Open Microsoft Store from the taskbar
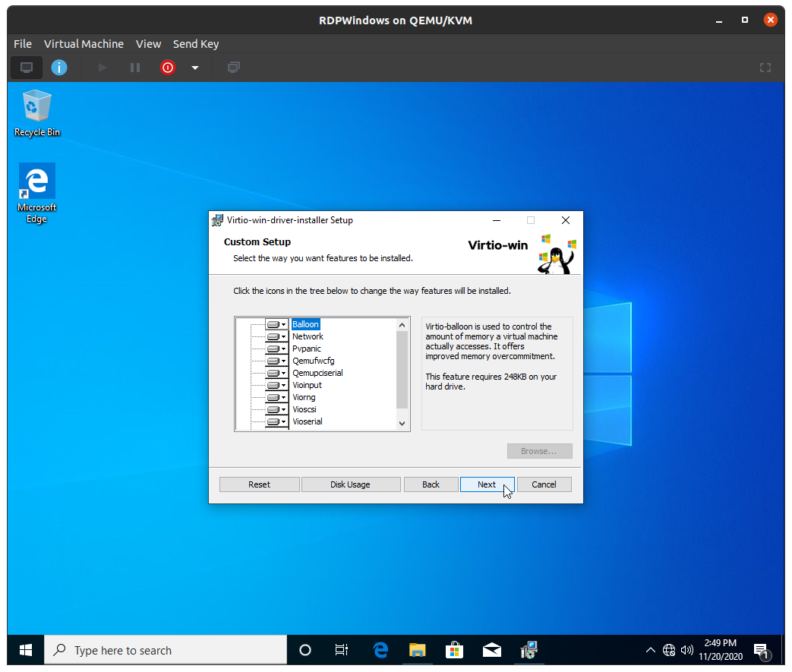The height and width of the screenshot is (672, 792). (x=454, y=650)
